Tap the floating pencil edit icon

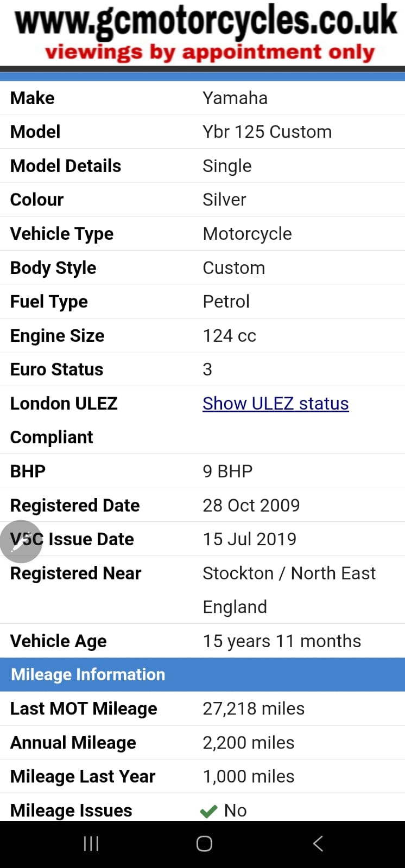[21, 541]
